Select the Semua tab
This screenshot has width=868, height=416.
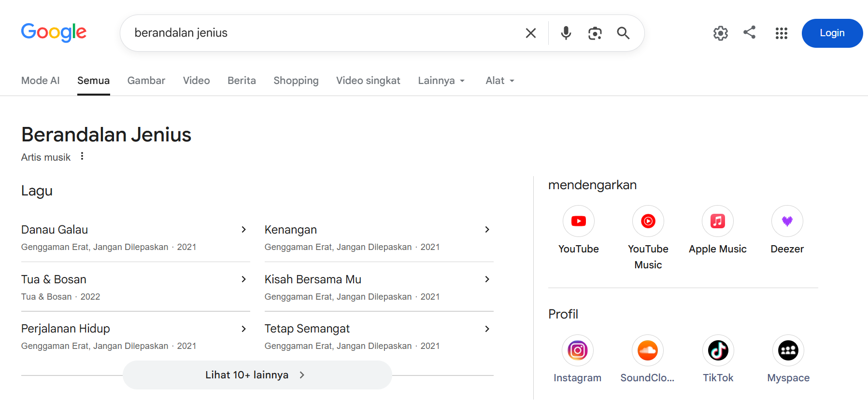click(94, 81)
